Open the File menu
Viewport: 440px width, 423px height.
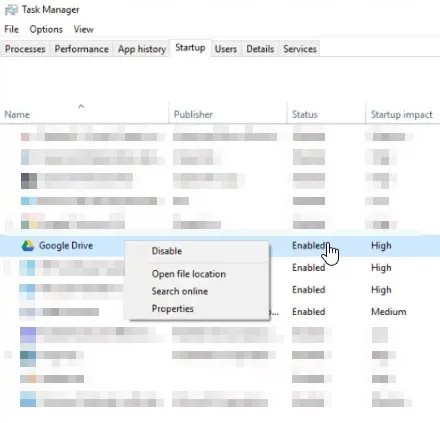(x=11, y=29)
